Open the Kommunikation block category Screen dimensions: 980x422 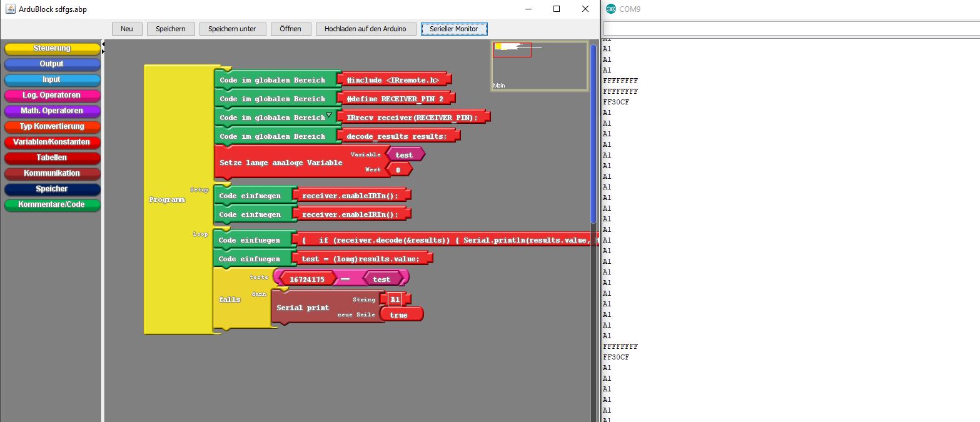(52, 173)
